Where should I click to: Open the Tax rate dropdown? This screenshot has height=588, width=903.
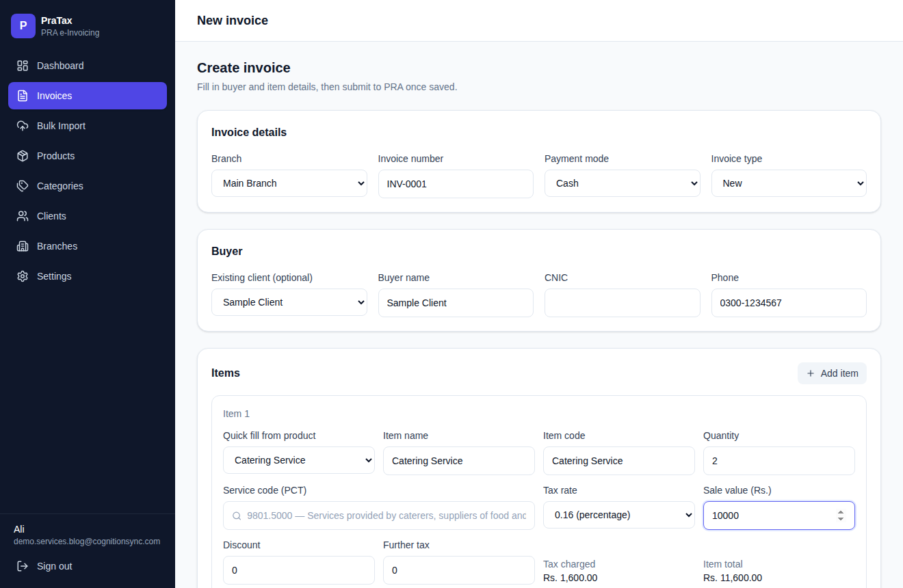click(x=619, y=515)
